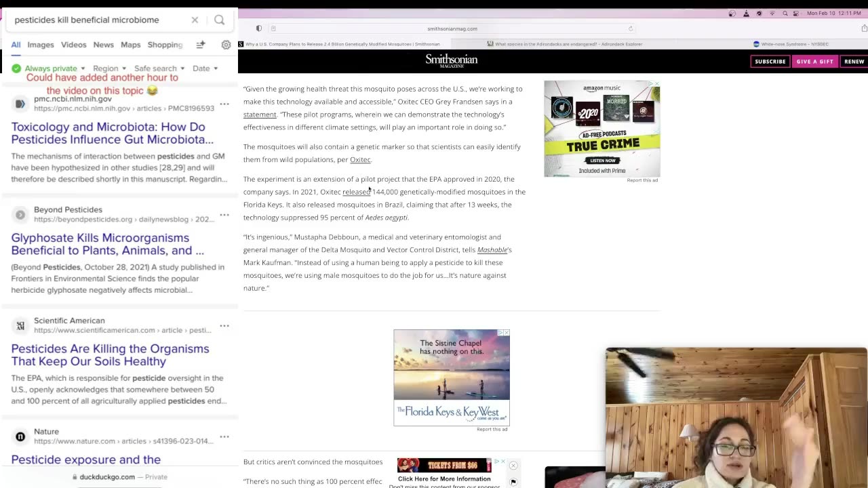Open more options for Beyond Pesticides result

[224, 214]
